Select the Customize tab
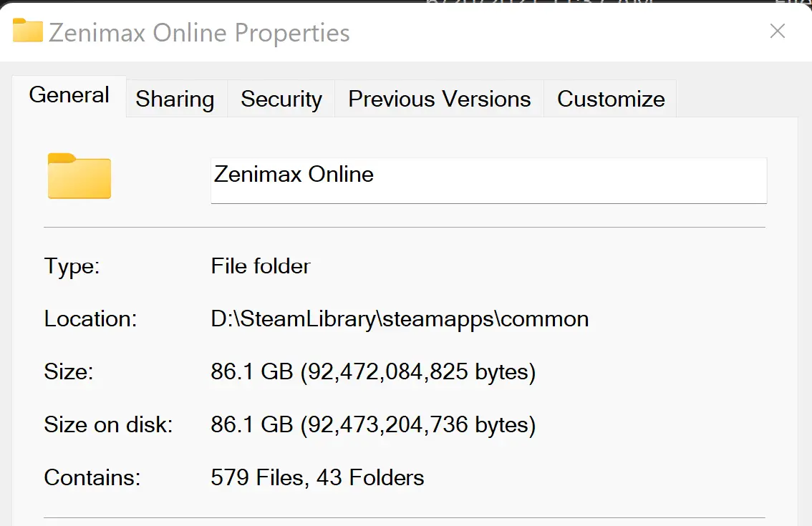The width and height of the screenshot is (812, 526). (611, 99)
